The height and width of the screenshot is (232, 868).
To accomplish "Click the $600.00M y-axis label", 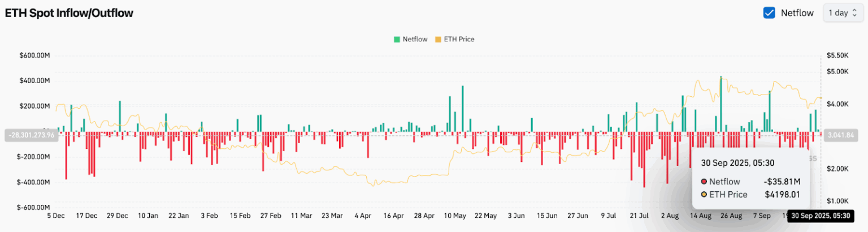I will pos(35,55).
